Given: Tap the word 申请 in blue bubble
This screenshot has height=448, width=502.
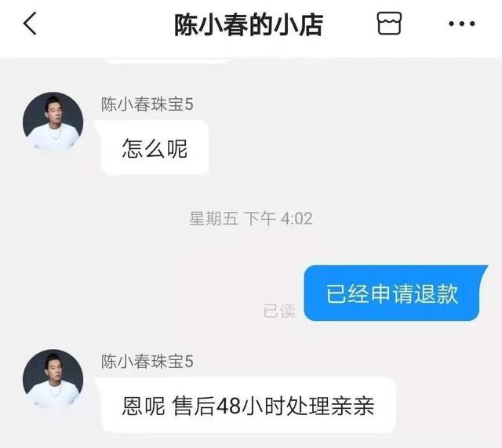Looking at the screenshot, I should (392, 293).
